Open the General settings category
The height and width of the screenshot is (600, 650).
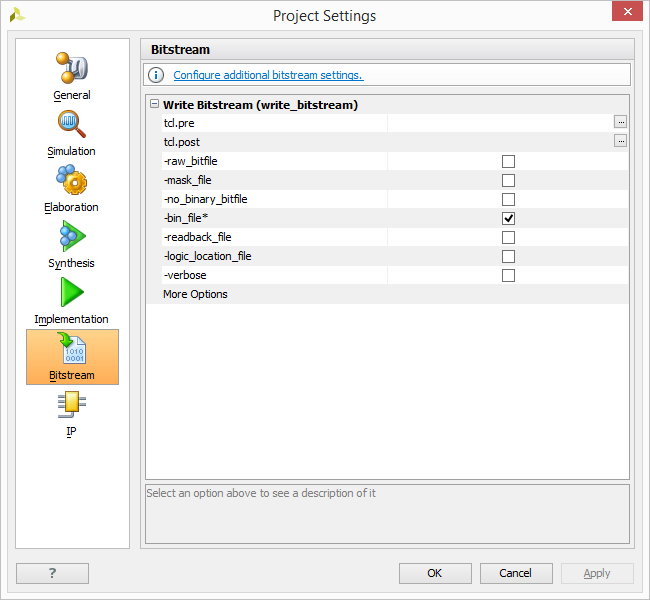point(72,77)
